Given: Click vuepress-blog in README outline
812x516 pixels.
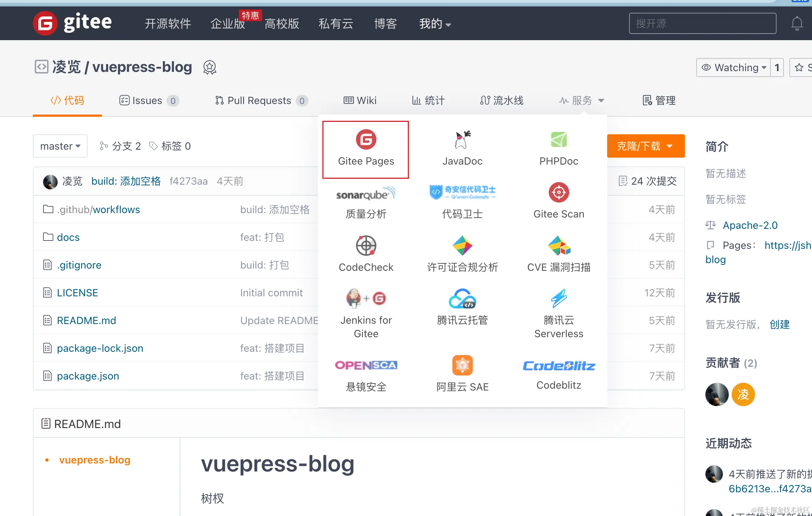Looking at the screenshot, I should 95,460.
